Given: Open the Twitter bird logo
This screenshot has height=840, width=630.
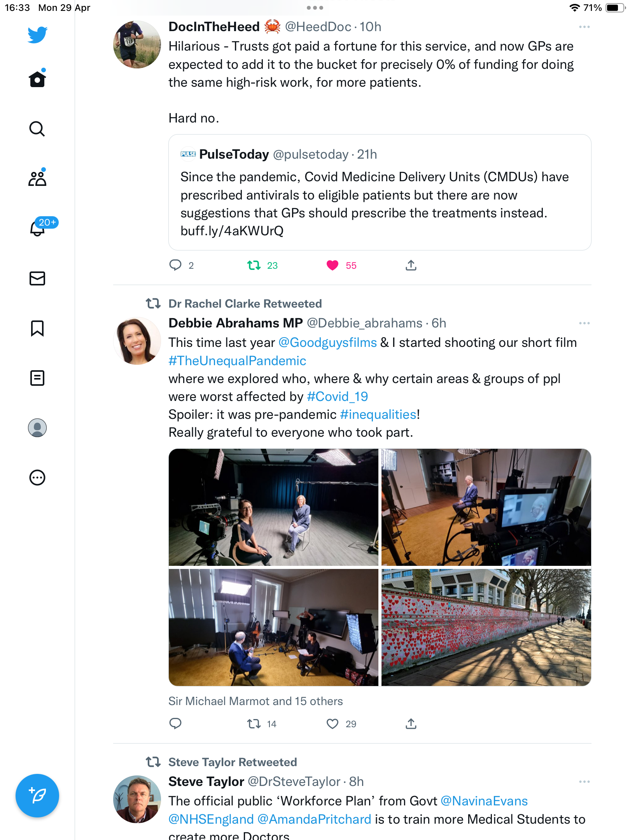Looking at the screenshot, I should [37, 35].
